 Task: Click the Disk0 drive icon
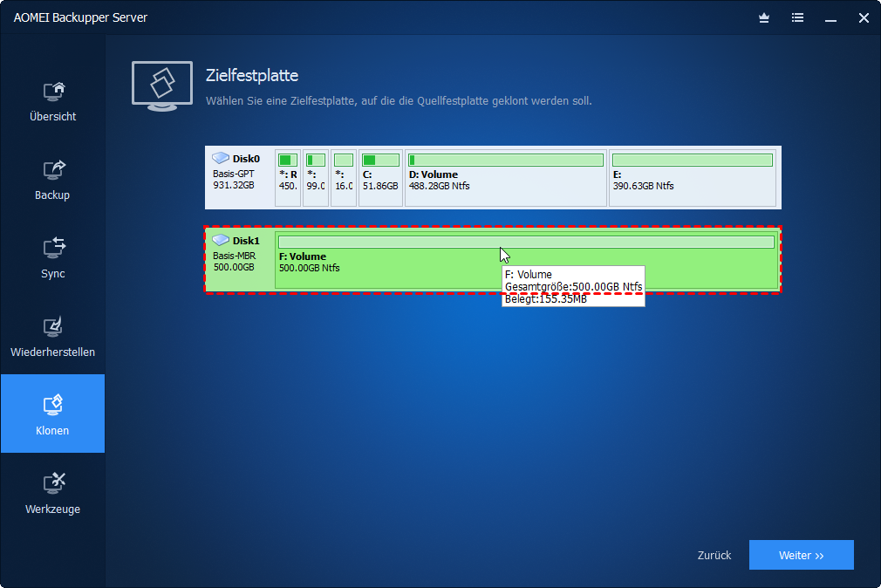221,158
